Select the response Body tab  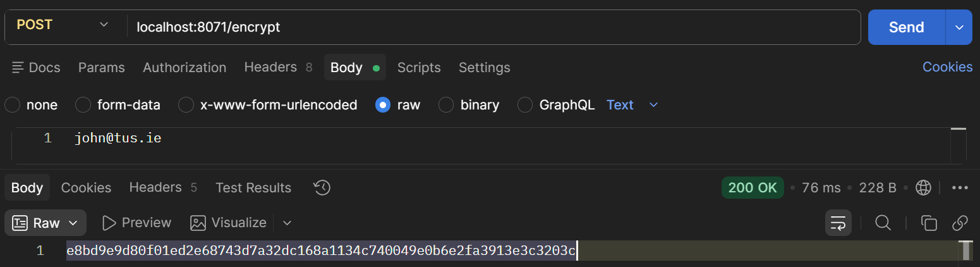click(x=27, y=187)
